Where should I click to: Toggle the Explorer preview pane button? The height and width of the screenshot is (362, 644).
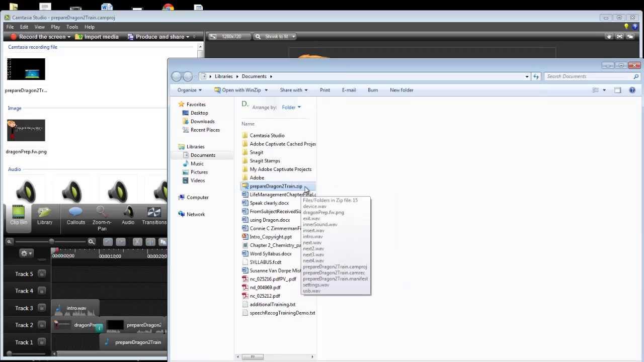point(618,90)
